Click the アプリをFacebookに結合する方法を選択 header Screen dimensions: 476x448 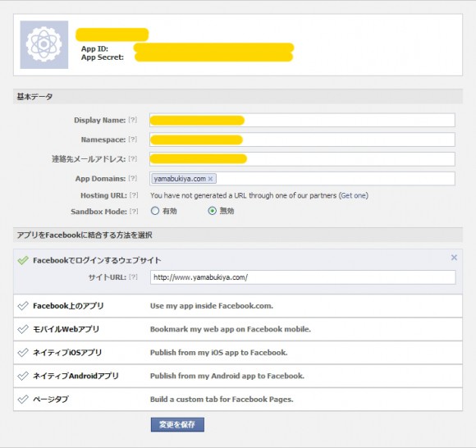point(238,235)
